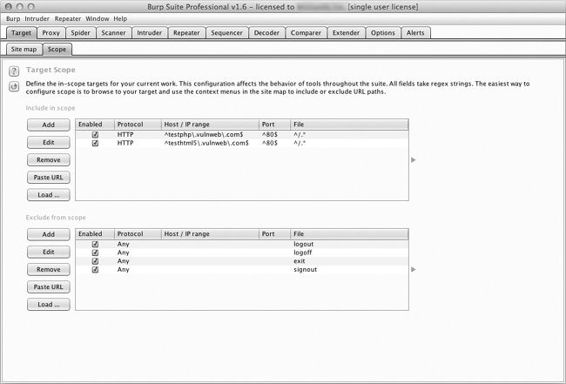
Task: Open the Site map sub-tab
Action: pos(24,49)
